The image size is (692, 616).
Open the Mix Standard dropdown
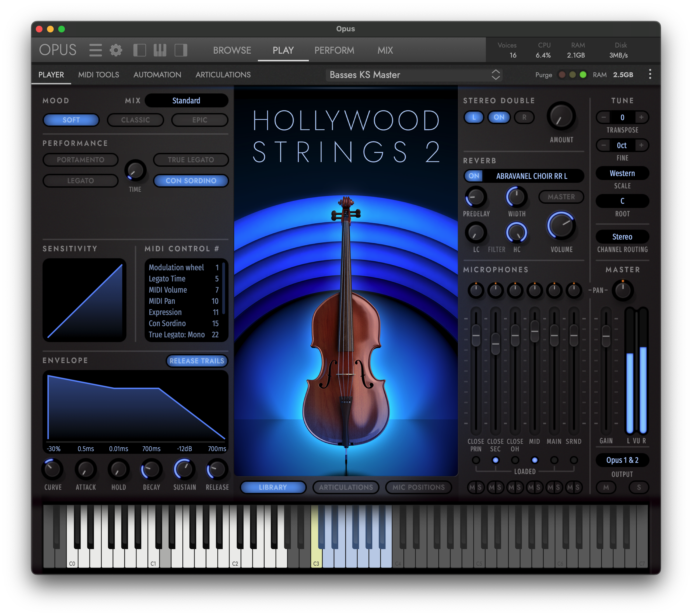(186, 101)
